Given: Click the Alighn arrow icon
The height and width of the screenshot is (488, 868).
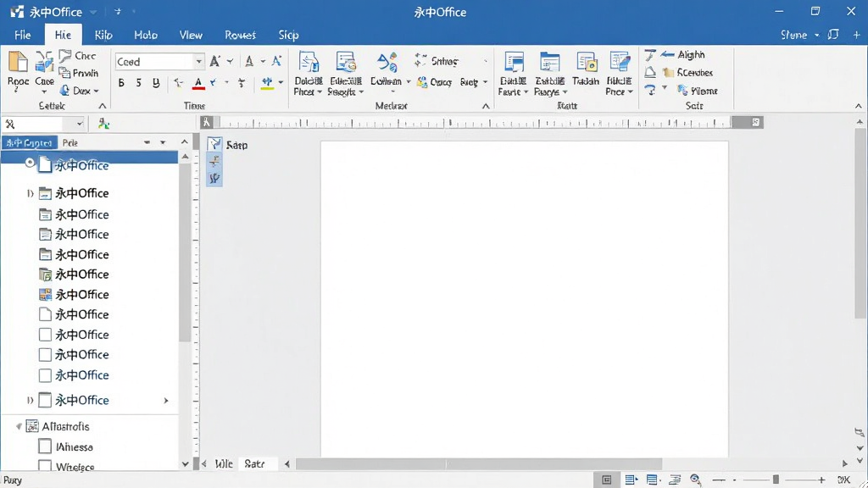Looking at the screenshot, I should pos(668,54).
